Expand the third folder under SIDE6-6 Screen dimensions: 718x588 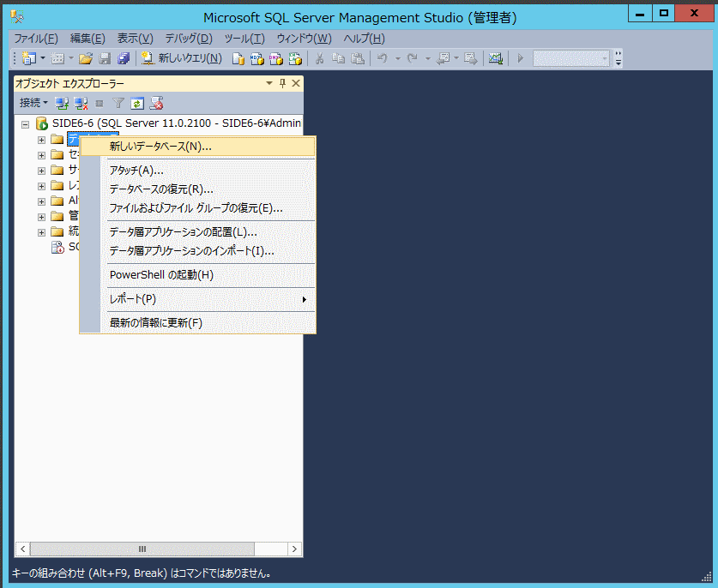click(41, 171)
